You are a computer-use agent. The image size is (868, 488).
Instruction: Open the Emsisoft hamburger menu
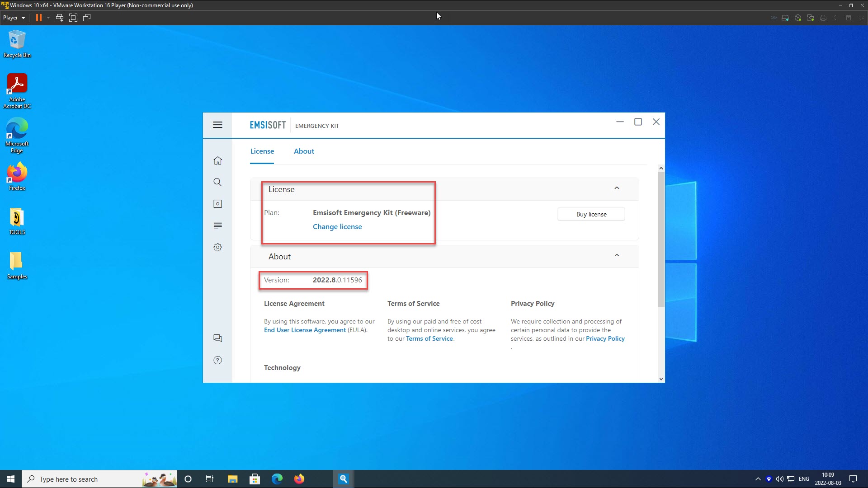(217, 125)
